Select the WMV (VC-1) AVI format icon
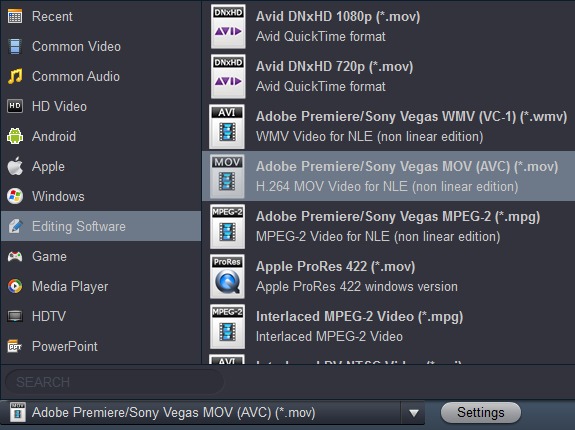This screenshot has width=575, height=430. click(227, 126)
